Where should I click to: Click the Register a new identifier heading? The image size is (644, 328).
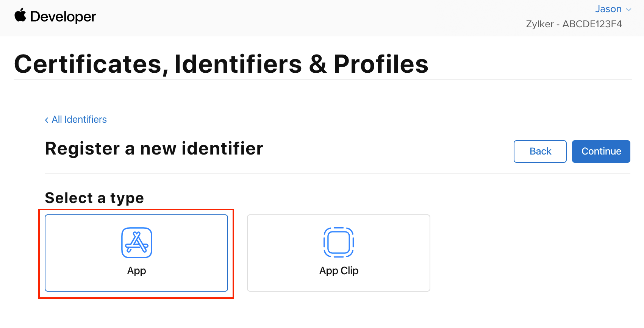point(154,148)
